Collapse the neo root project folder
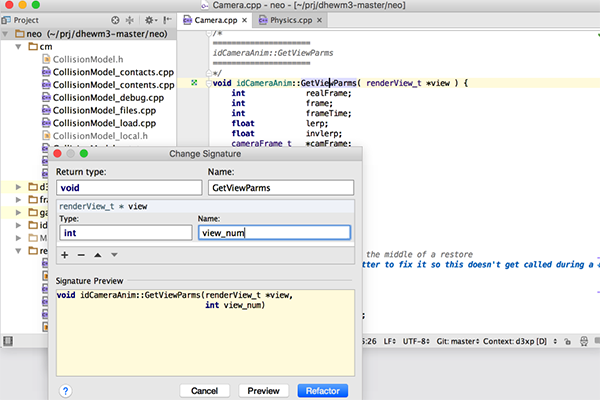Image resolution: width=600 pixels, height=400 pixels. click(6, 33)
